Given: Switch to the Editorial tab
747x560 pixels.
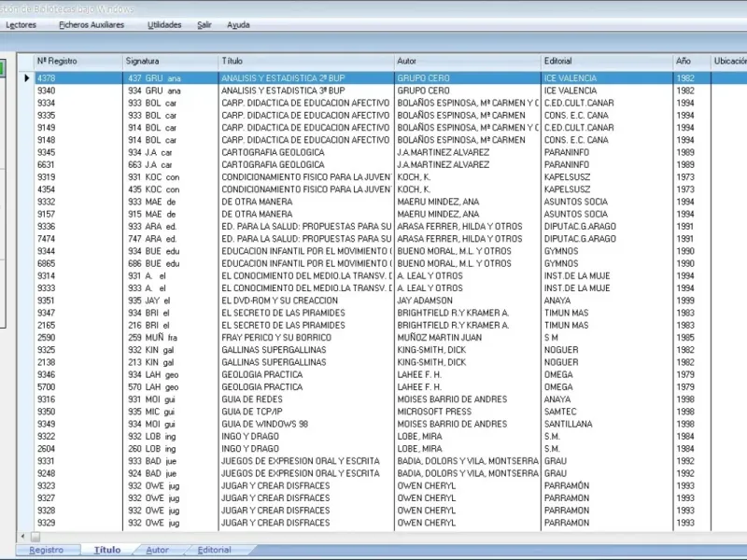Looking at the screenshot, I should point(215,550).
